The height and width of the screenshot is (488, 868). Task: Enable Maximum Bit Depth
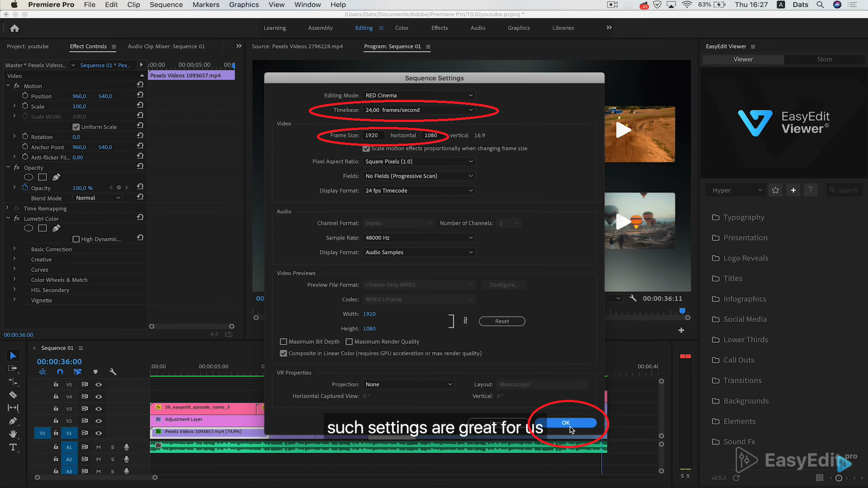pyautogui.click(x=283, y=342)
